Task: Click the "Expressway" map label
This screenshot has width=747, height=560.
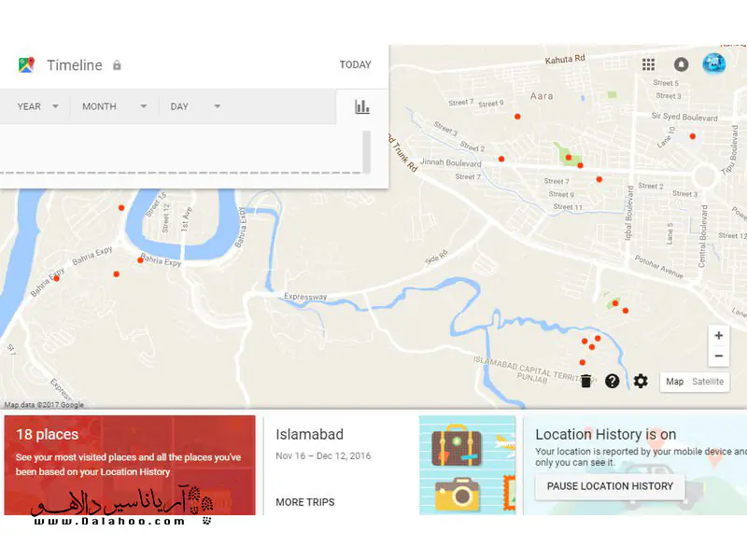Action: pyautogui.click(x=305, y=296)
